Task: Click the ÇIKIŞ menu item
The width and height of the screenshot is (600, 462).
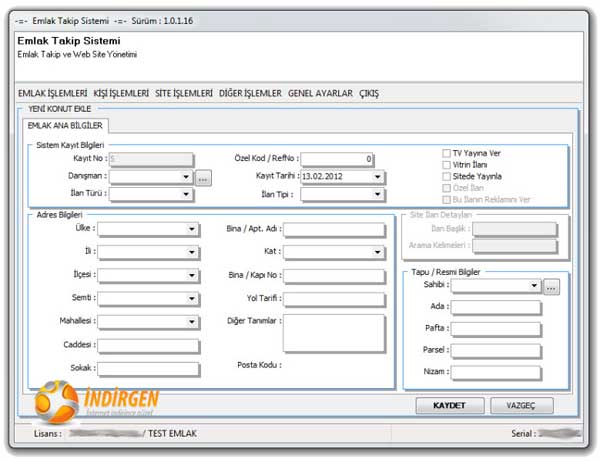Action: (x=369, y=93)
